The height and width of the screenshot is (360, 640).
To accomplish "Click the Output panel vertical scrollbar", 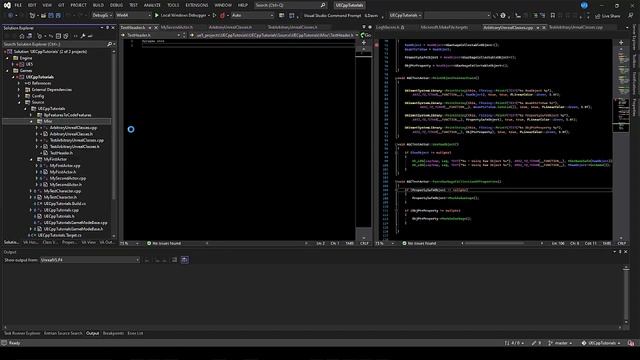I will pyautogui.click(x=626, y=295).
